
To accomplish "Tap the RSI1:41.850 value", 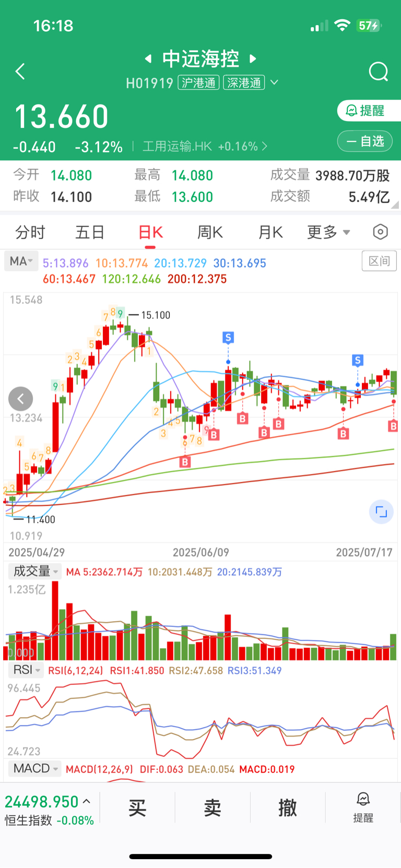I will [137, 671].
